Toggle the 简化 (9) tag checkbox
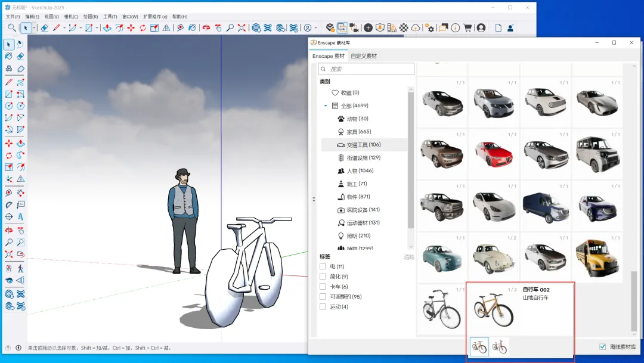 [323, 277]
